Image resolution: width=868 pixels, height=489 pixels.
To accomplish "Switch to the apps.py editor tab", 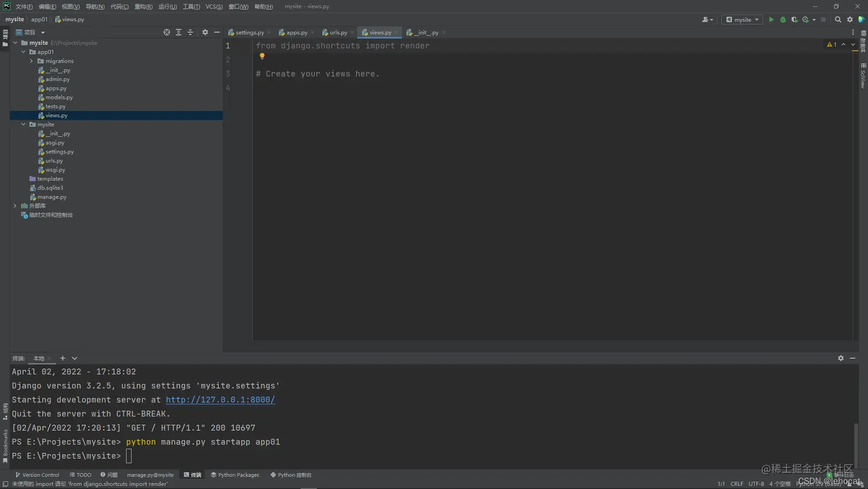I will [x=296, y=33].
